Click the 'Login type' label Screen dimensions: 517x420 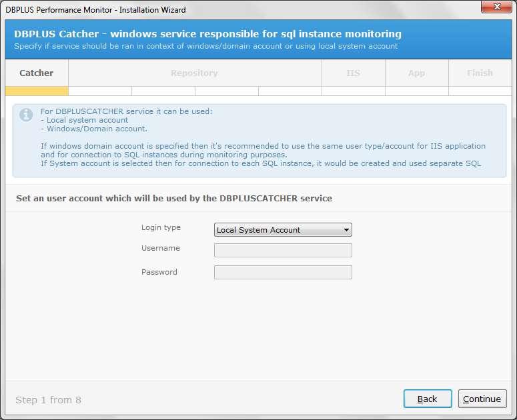pos(161,227)
